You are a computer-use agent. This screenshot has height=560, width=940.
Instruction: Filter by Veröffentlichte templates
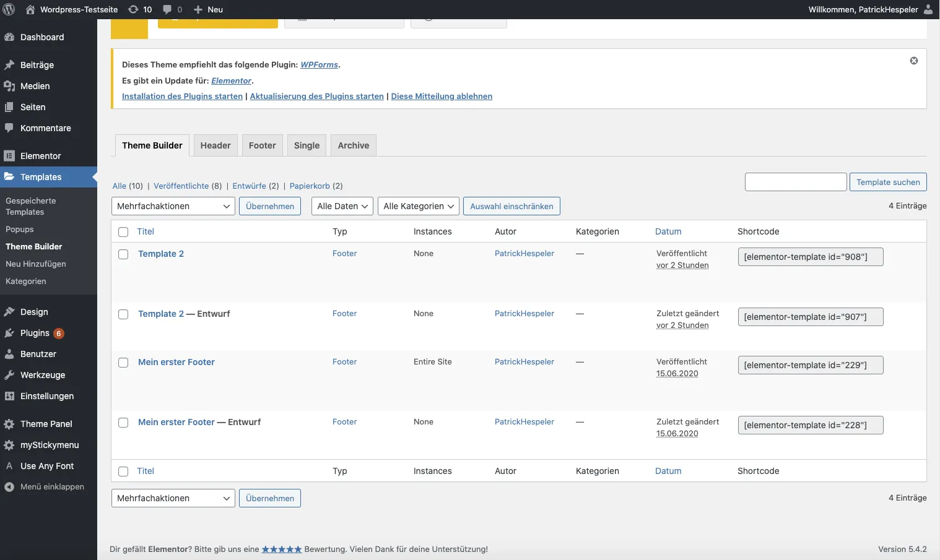pos(181,186)
